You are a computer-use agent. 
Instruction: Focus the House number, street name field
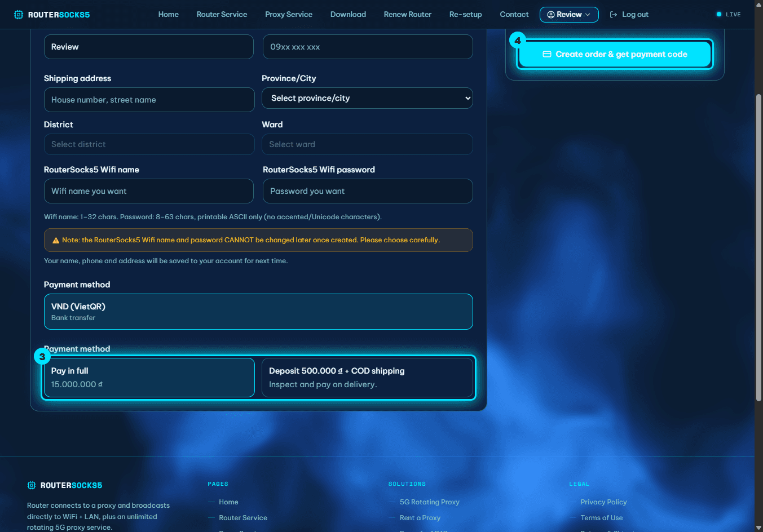(149, 100)
